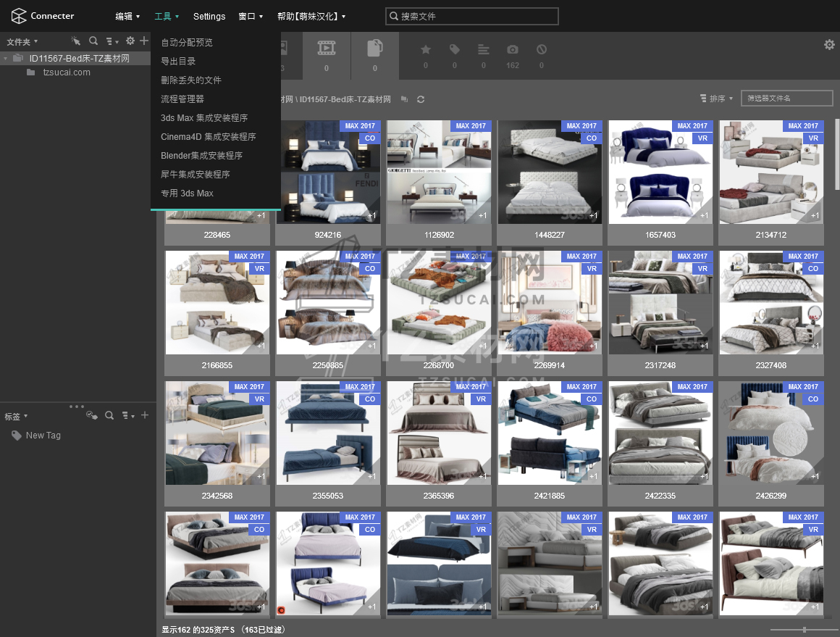Click the plus icon to add a folder
840x637 pixels.
pos(144,41)
